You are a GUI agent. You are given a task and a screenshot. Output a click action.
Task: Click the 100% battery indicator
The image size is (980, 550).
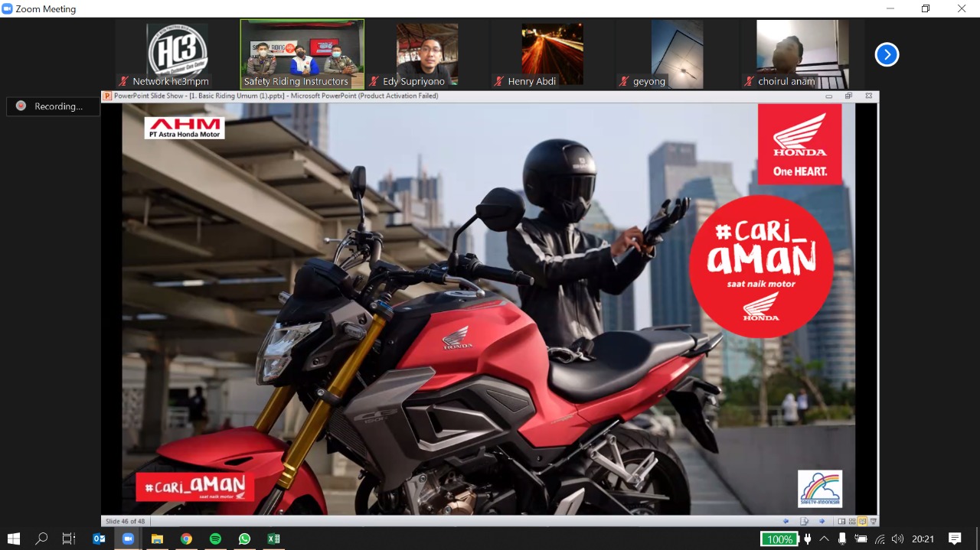(779, 539)
